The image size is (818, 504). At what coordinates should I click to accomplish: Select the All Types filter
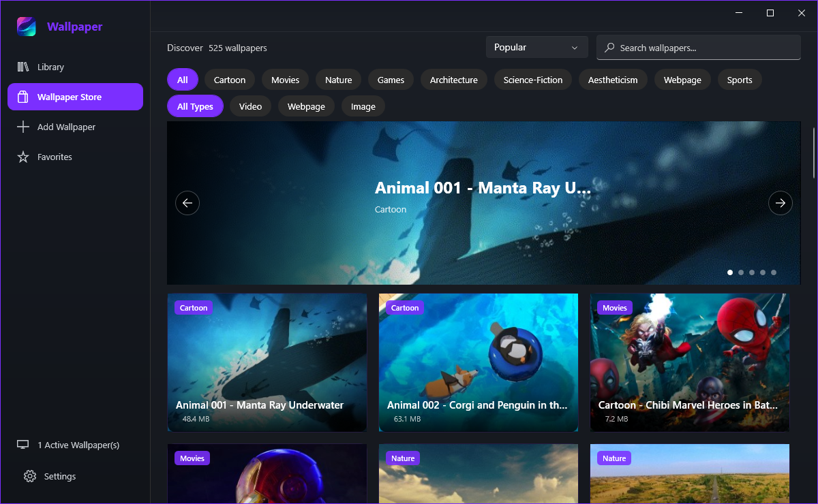[x=195, y=106]
